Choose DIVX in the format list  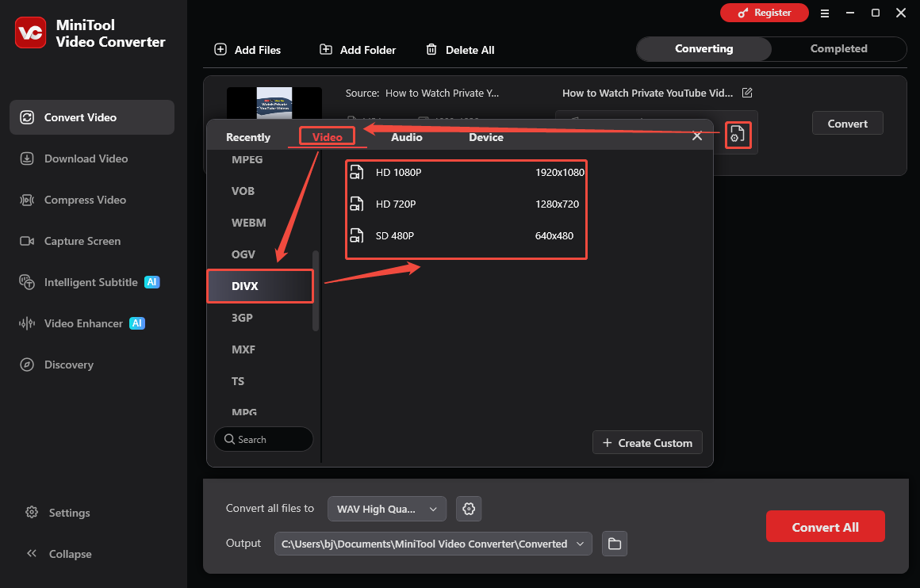click(260, 286)
